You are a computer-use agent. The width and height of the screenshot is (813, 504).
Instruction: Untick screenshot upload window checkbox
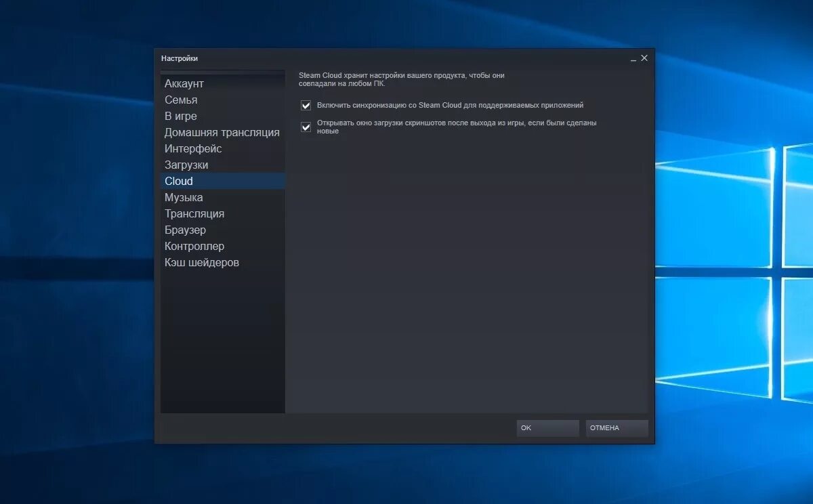coord(306,127)
